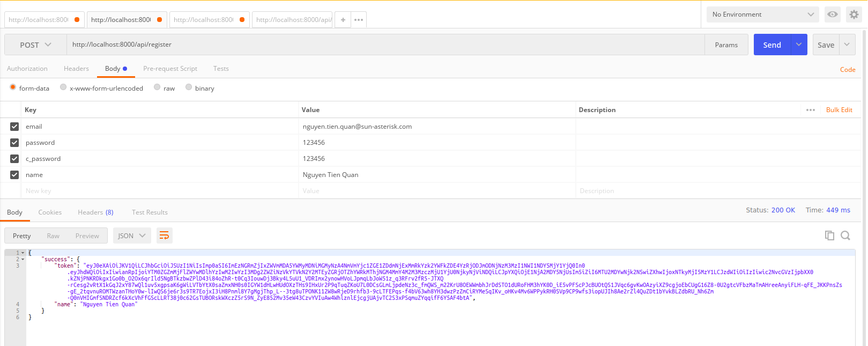
Task: Open the column options ellipsis beside Bulk Edit
Action: [x=811, y=110]
